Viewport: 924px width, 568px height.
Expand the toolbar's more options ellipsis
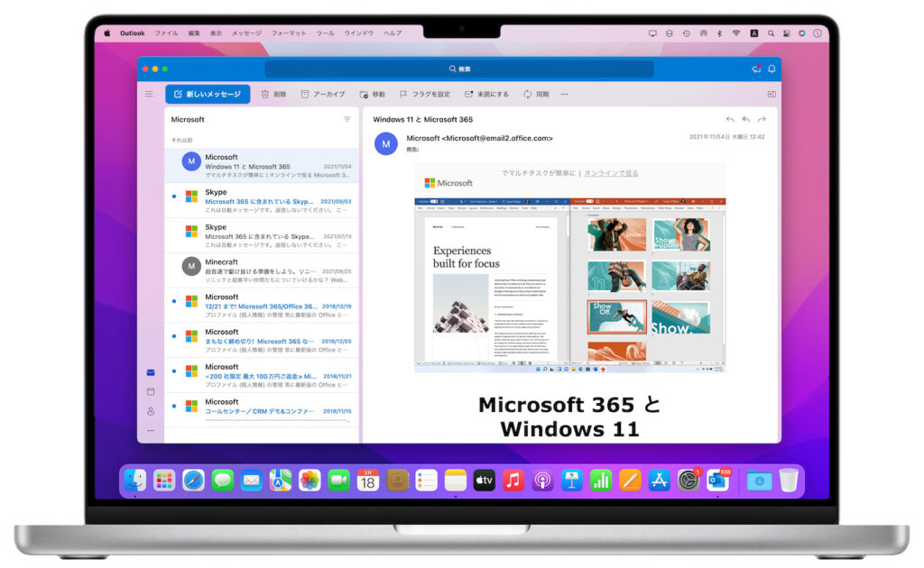click(x=565, y=94)
